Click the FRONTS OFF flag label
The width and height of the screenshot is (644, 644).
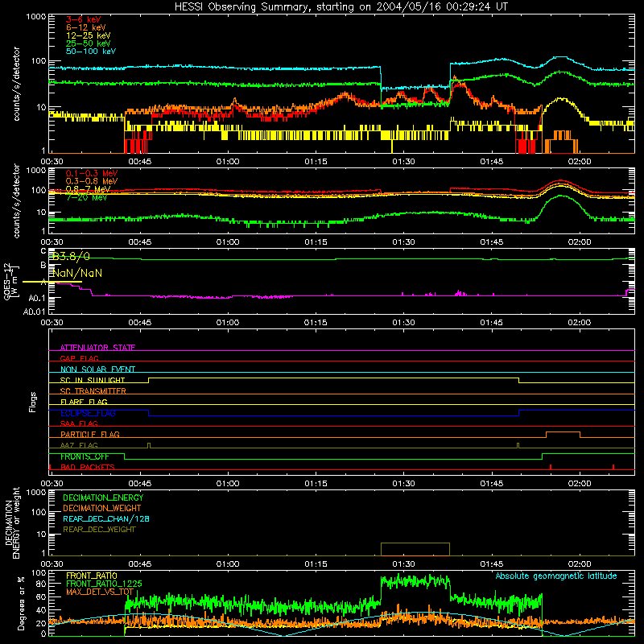pos(85,456)
